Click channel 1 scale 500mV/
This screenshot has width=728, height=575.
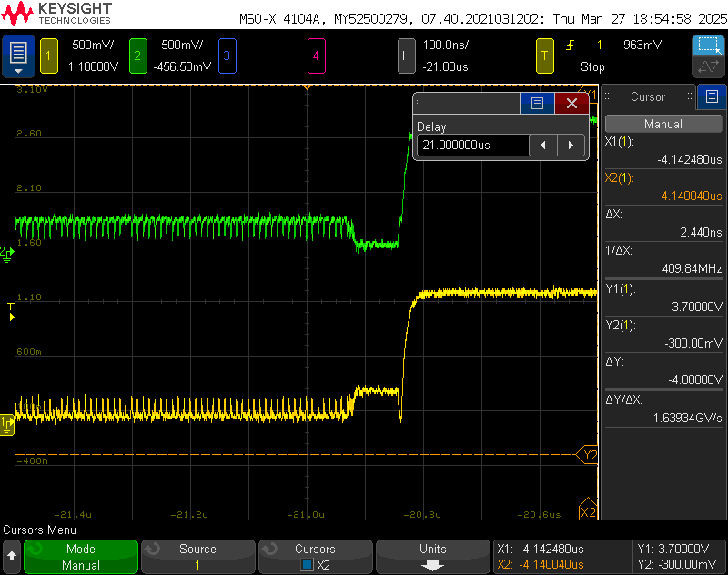tap(93, 45)
